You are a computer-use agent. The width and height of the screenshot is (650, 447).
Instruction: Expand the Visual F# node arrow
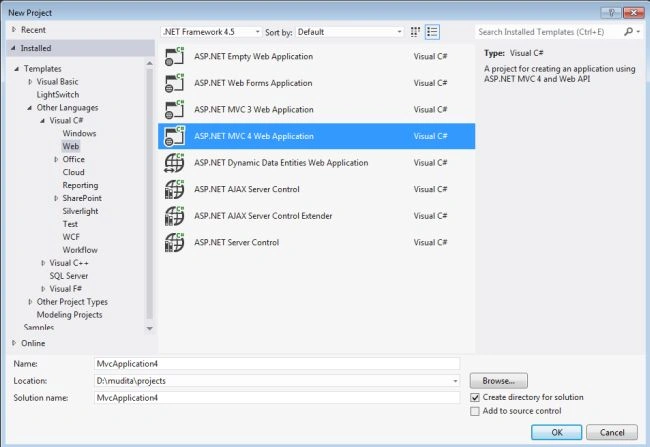(x=43, y=289)
